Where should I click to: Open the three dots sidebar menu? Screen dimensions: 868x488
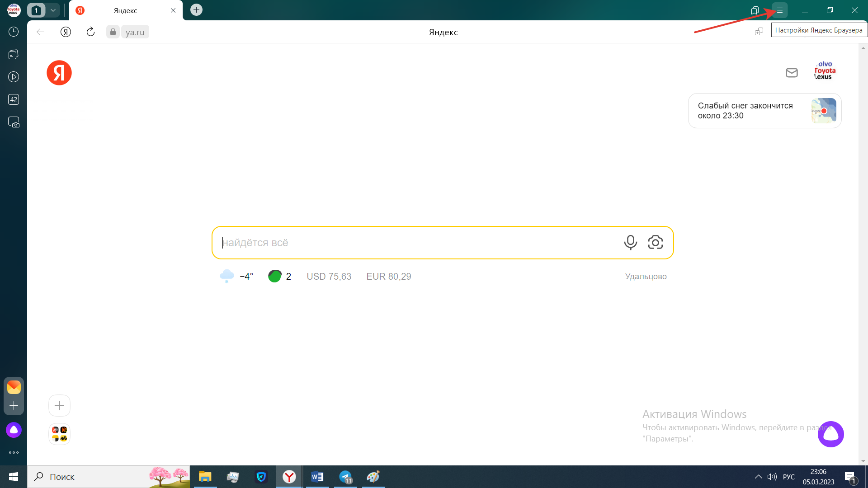14,452
